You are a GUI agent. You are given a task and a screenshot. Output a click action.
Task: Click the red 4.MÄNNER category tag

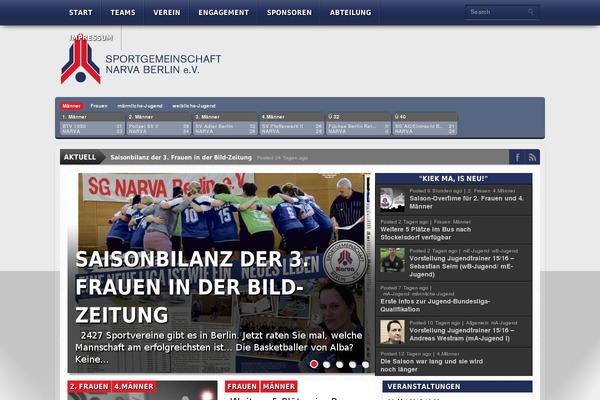(134, 387)
